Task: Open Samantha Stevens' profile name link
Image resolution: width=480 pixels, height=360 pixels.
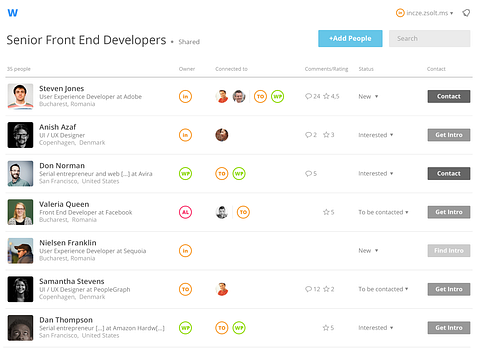Action: tap(72, 281)
